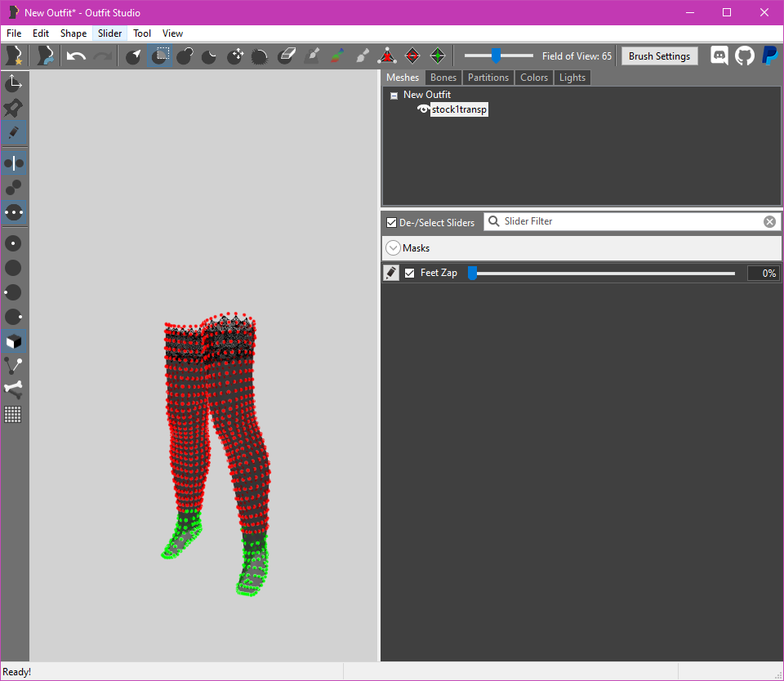Toggle X-Mirror in left sidebar
This screenshot has height=681, width=784.
(x=14, y=163)
